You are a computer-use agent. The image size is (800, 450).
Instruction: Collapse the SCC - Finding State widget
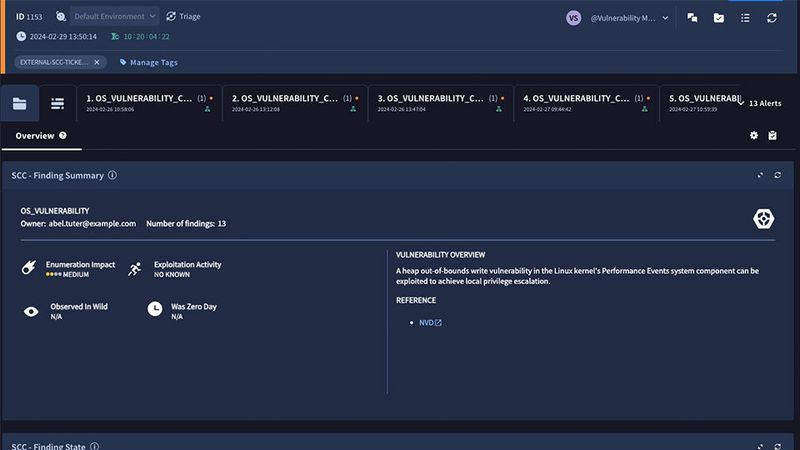[x=760, y=446]
